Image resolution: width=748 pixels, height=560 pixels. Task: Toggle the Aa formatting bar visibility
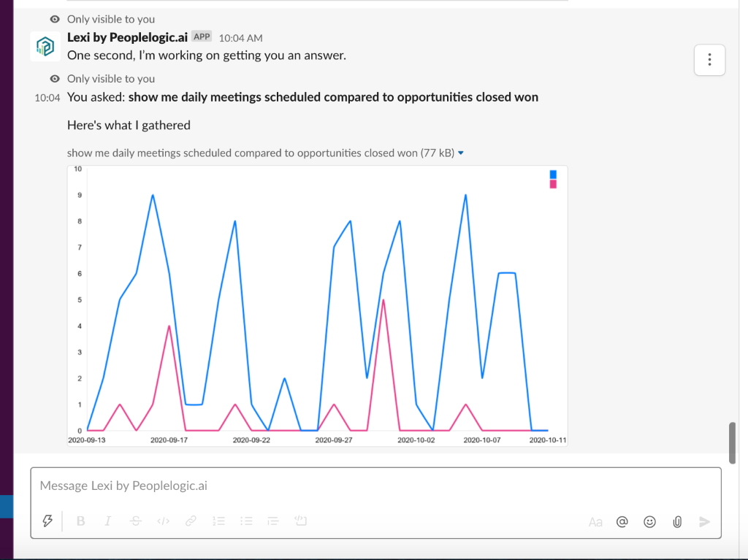pyautogui.click(x=595, y=521)
